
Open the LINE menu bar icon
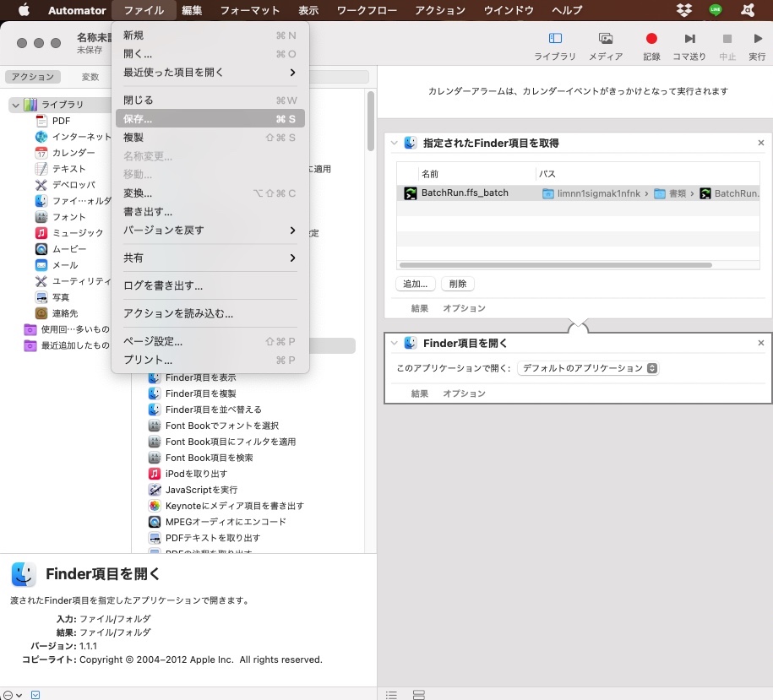(x=716, y=10)
